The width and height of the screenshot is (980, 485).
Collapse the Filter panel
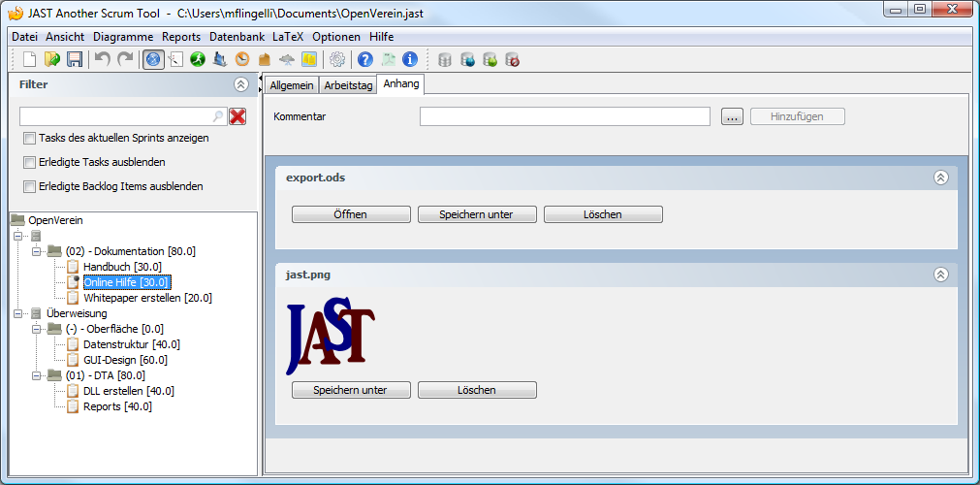point(240,84)
